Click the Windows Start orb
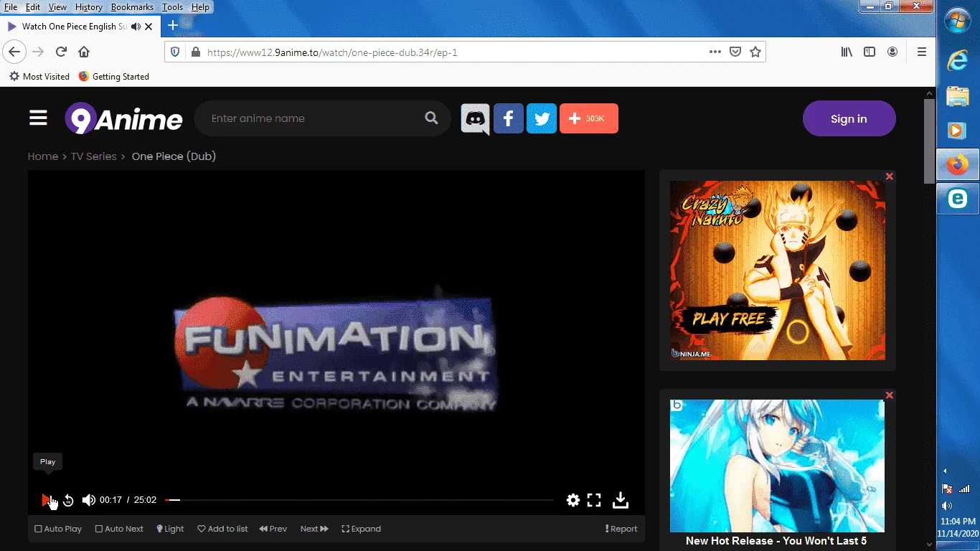Screen dimensions: 980x551 click(958, 22)
